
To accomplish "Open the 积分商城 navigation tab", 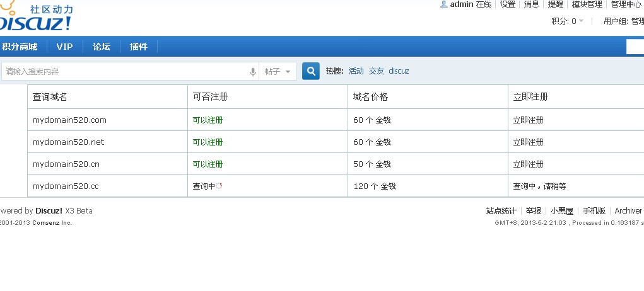I will pos(20,47).
